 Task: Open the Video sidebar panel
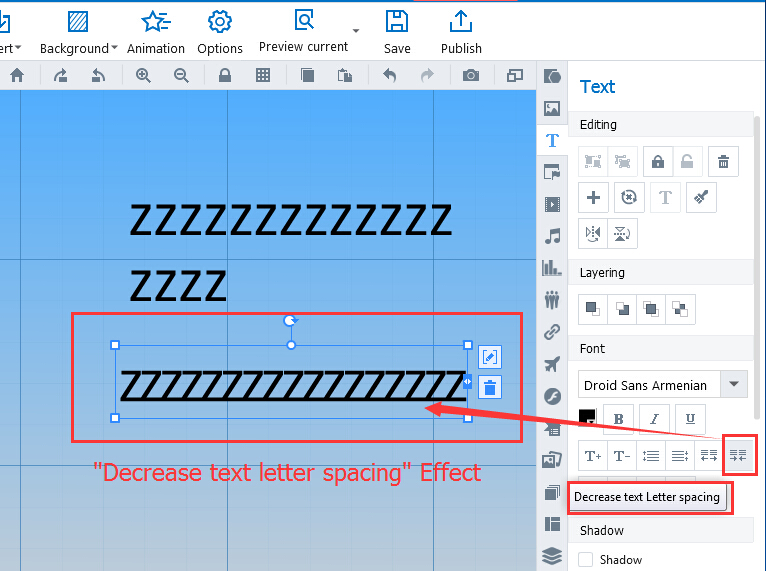(x=552, y=204)
